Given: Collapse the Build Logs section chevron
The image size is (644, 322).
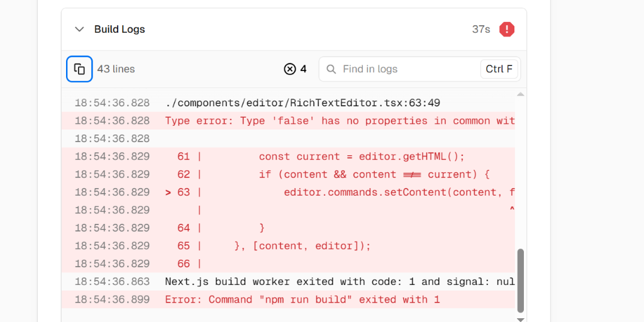Looking at the screenshot, I should 79,29.
